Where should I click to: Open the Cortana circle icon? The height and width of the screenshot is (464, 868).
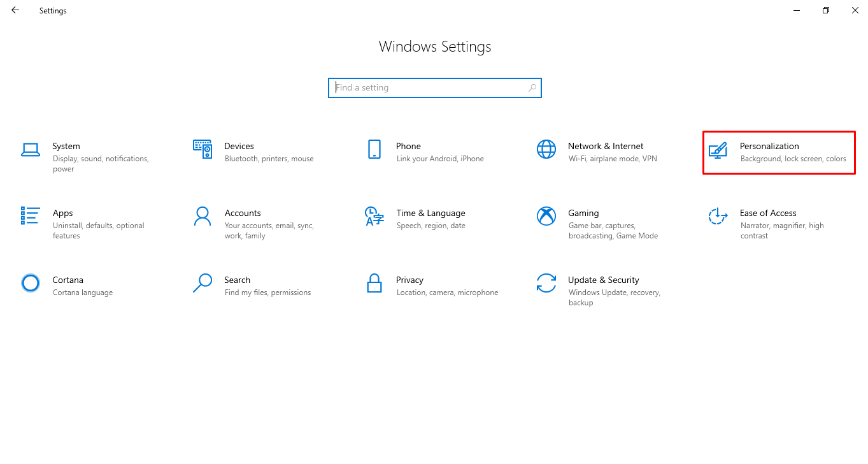tap(31, 283)
